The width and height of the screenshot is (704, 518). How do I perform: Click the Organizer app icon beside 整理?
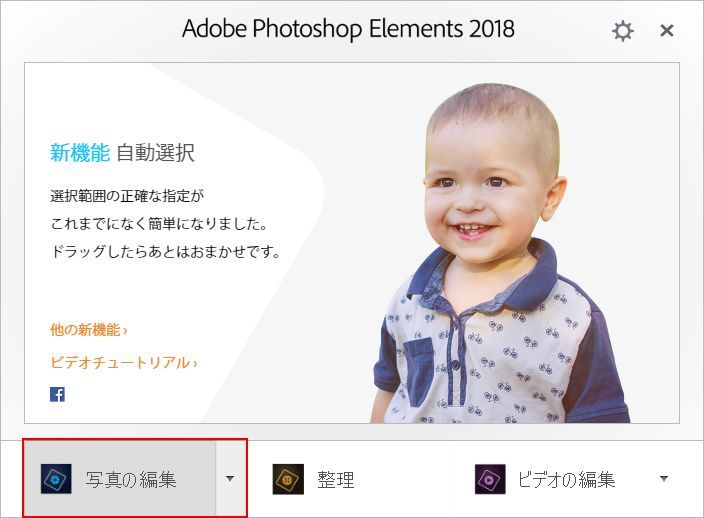288,479
